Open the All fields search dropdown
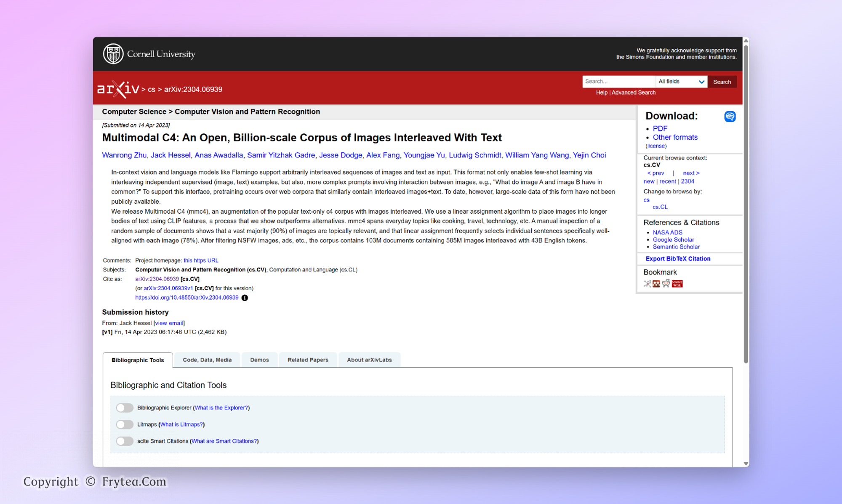 coord(681,82)
